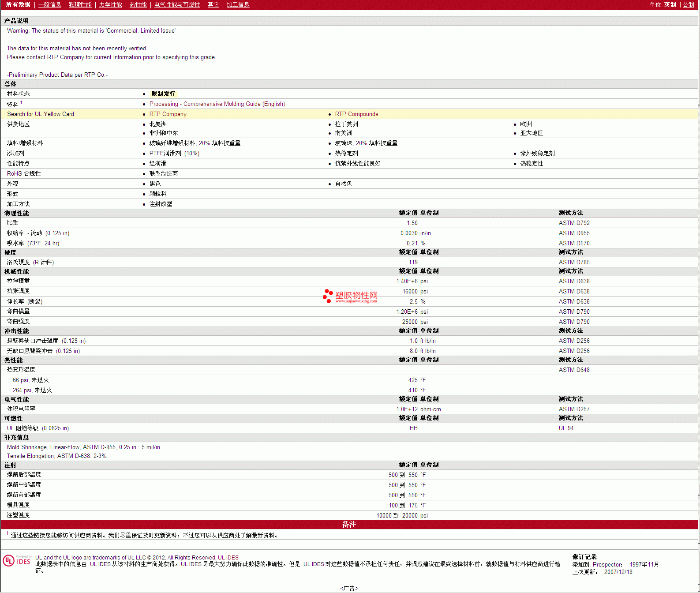Click the RTP Compounds link
This screenshot has width=700, height=593.
click(356, 114)
